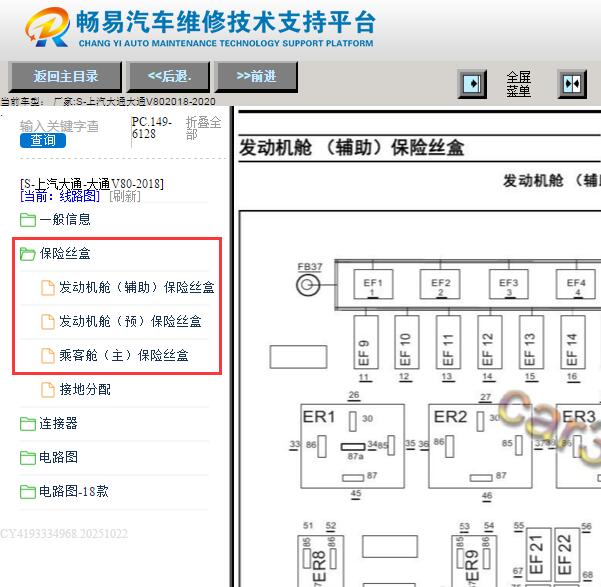Click relay ER1 in the diagram
Image resolution: width=601 pixels, height=587 pixels.
pyautogui.click(x=352, y=446)
